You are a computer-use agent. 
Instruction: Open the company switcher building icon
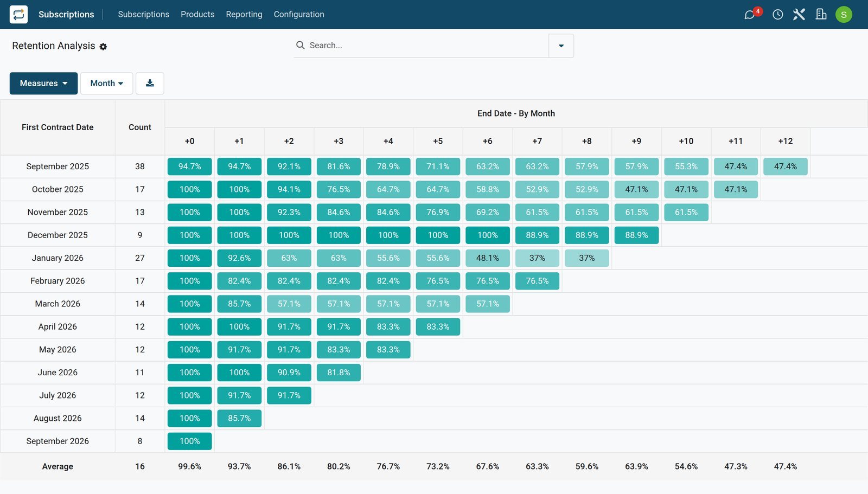pos(821,14)
